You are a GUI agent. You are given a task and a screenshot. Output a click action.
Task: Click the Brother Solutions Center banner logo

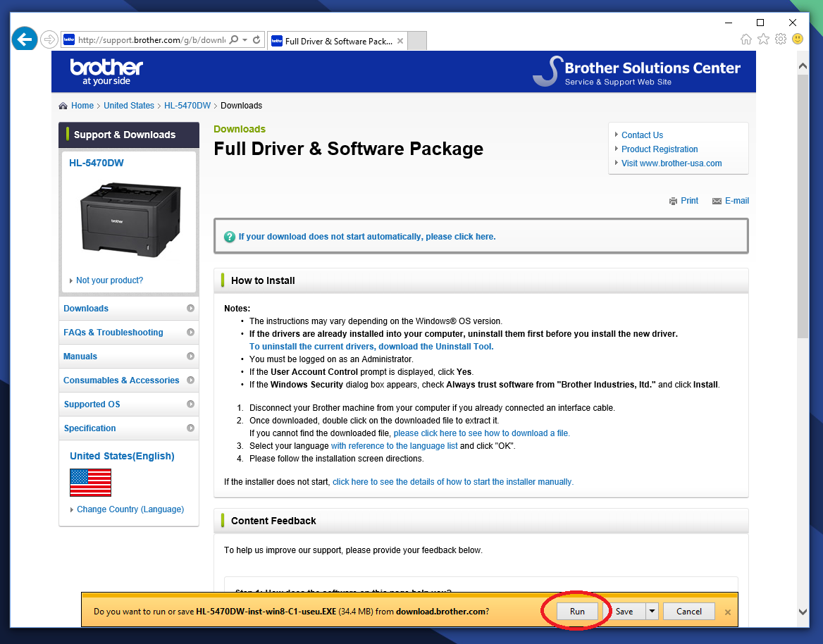tap(637, 72)
